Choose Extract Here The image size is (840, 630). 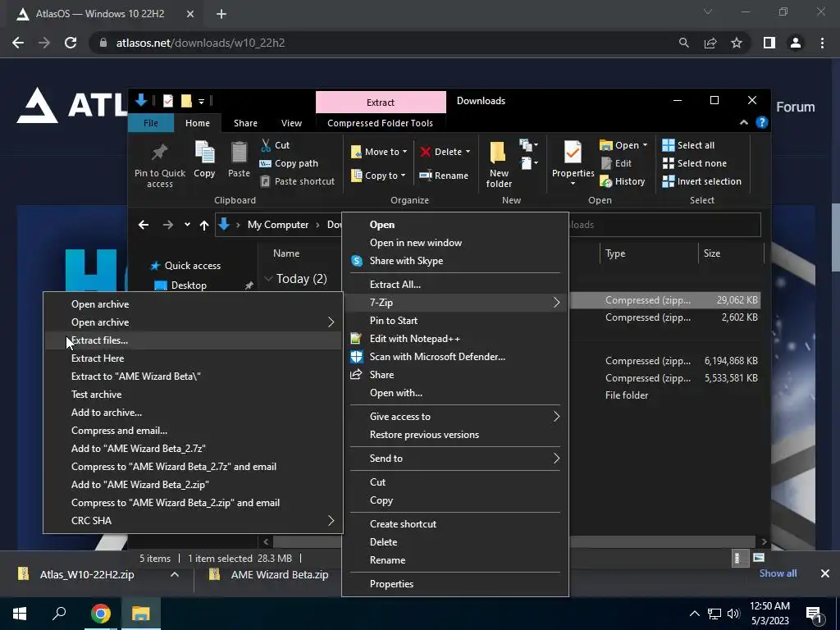click(x=193, y=358)
